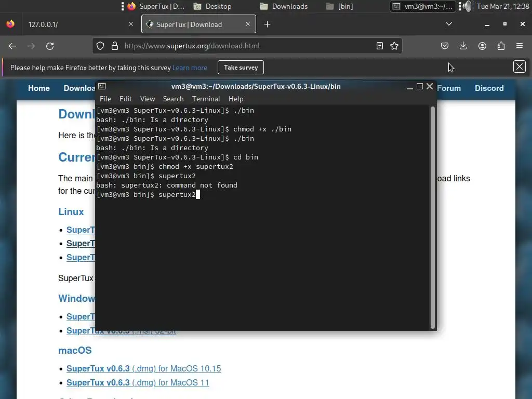Select the SuperTux | Download tab
The width and height of the screenshot is (532, 399).
pos(198,24)
